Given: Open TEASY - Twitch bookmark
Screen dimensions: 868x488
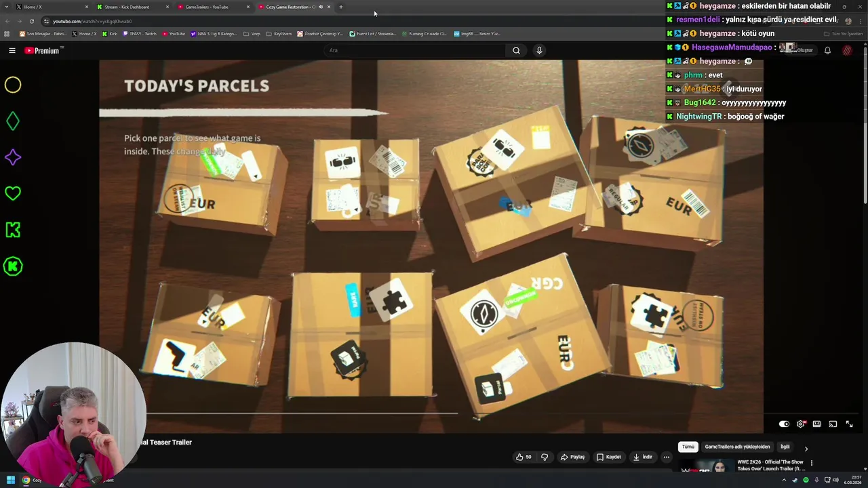Looking at the screenshot, I should [140, 34].
